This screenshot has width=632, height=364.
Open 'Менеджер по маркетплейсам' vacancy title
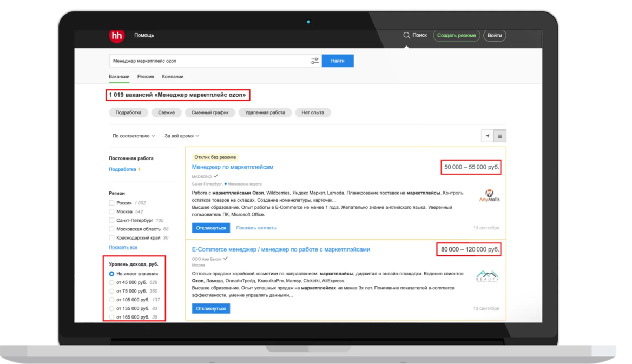click(233, 167)
